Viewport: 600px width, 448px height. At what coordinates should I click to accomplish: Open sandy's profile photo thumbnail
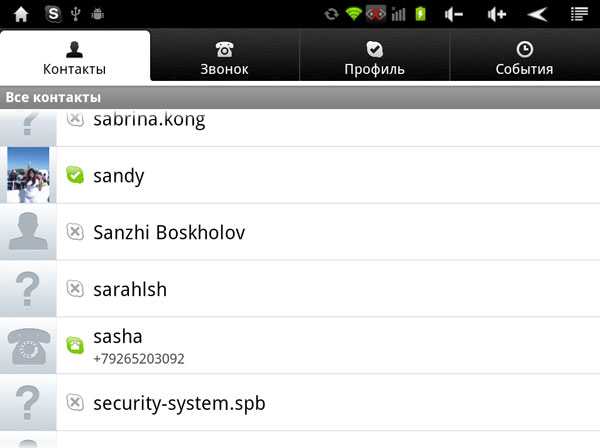pos(28,175)
